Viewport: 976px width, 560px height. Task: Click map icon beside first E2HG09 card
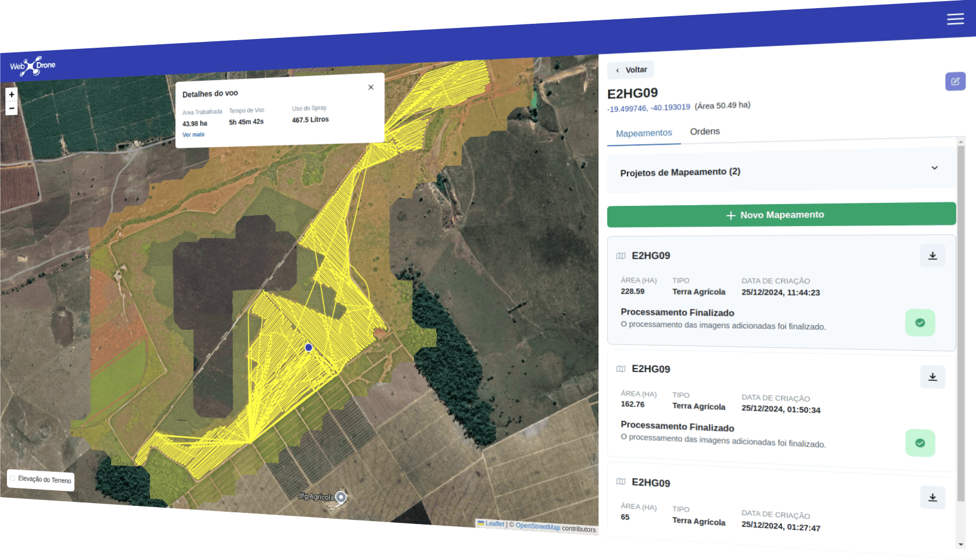621,256
